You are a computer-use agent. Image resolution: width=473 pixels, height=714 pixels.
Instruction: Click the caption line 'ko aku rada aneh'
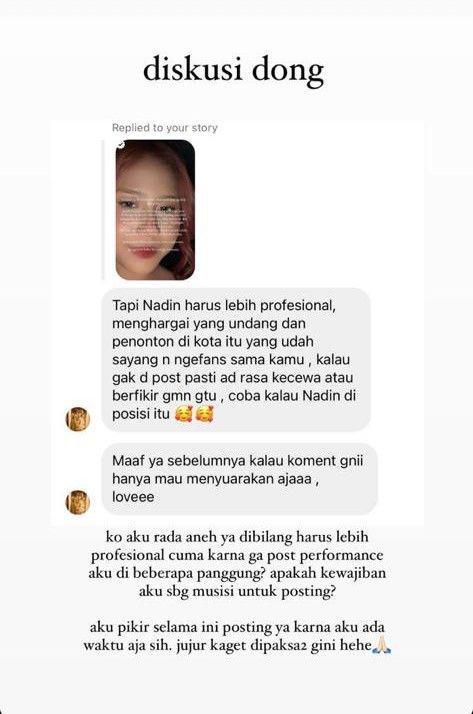237,537
